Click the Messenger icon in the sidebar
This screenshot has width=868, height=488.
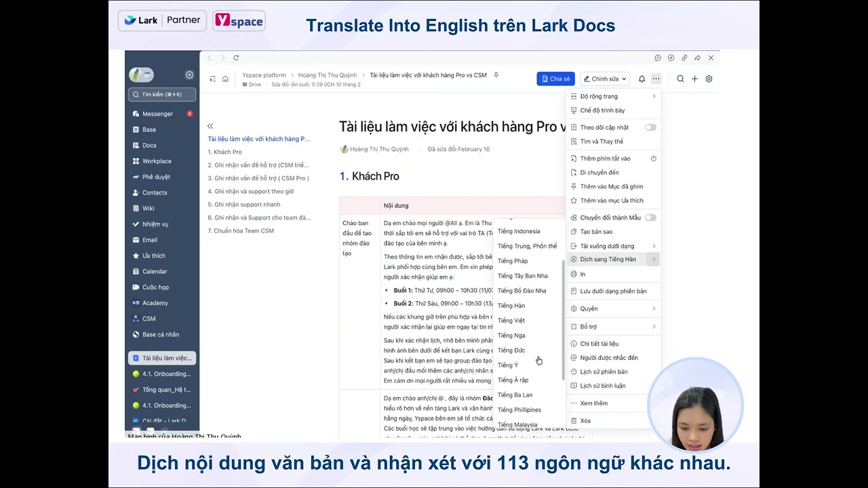coord(136,114)
